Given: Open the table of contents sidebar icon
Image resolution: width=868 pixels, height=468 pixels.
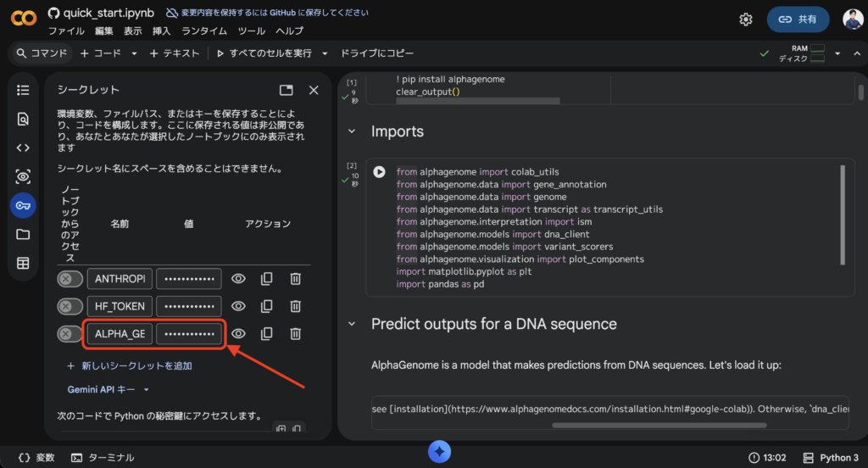Looking at the screenshot, I should point(23,90).
